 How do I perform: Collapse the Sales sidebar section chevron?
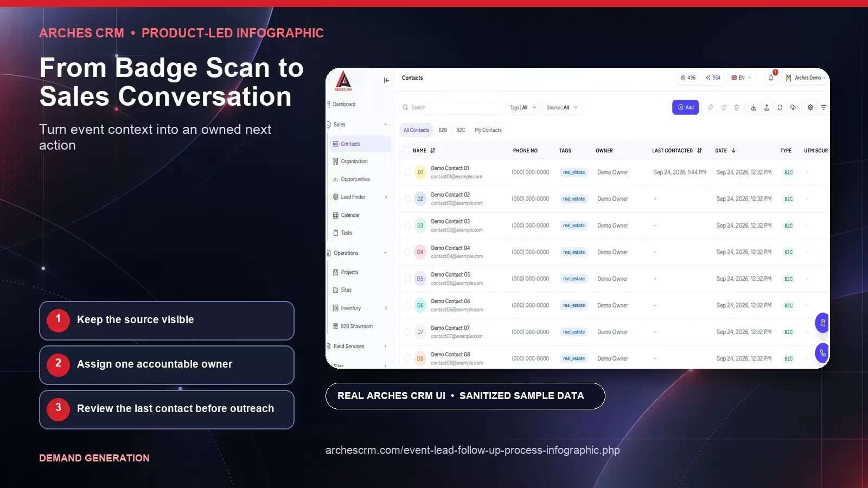coord(386,125)
